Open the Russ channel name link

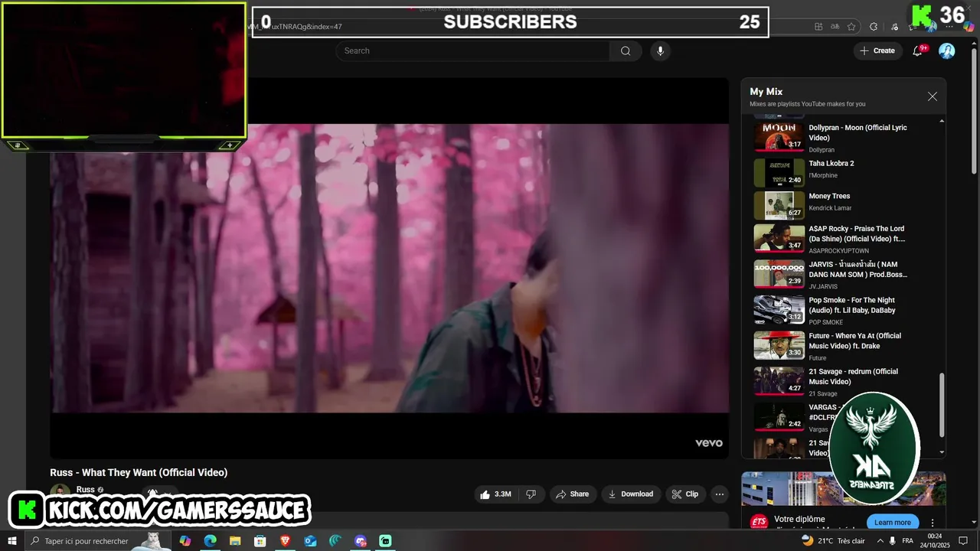point(85,490)
